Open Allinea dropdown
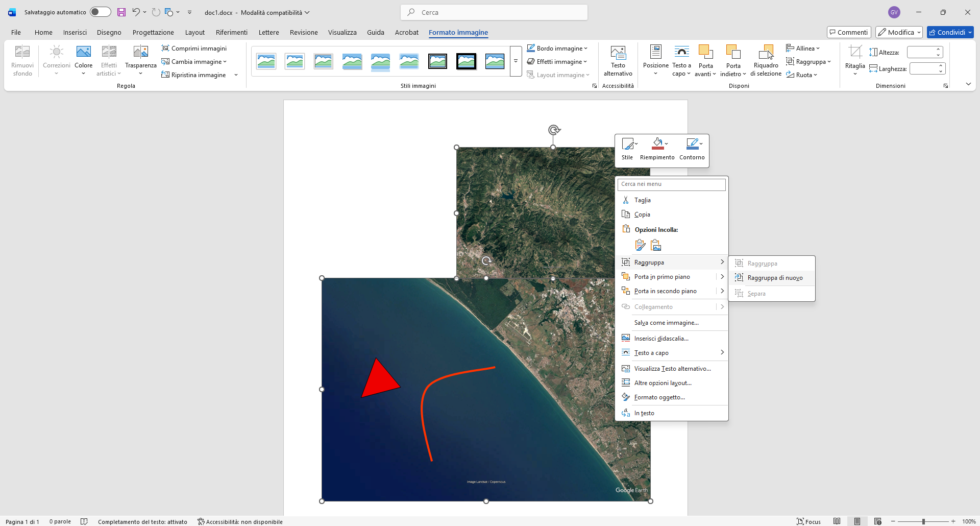The image size is (980, 526). coord(803,48)
